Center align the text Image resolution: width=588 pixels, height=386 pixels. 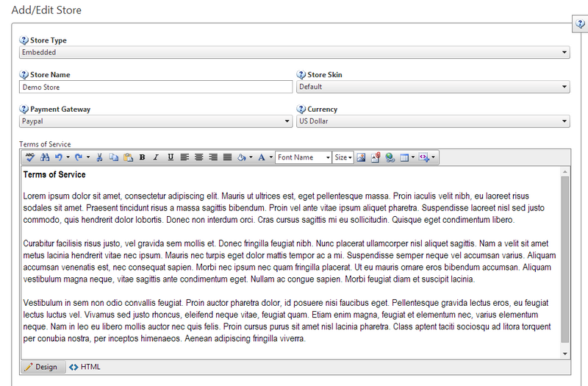[198, 157]
